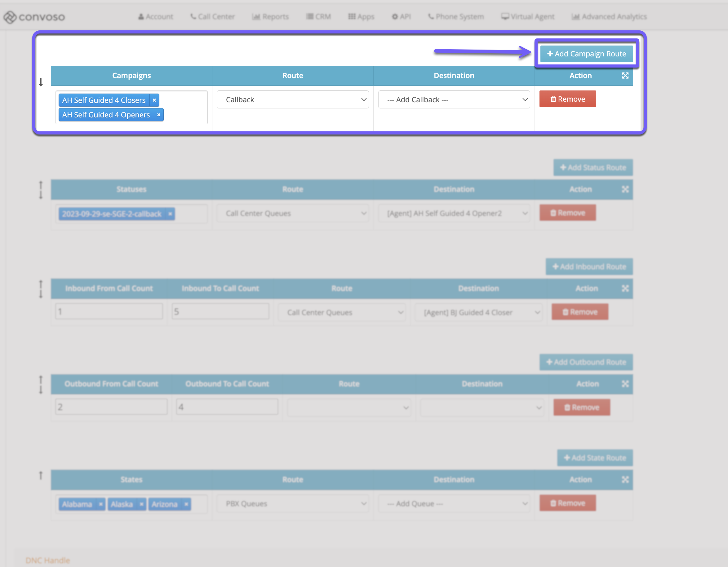The height and width of the screenshot is (567, 728).
Task: Click the Convoso logo
Action: [x=34, y=17]
